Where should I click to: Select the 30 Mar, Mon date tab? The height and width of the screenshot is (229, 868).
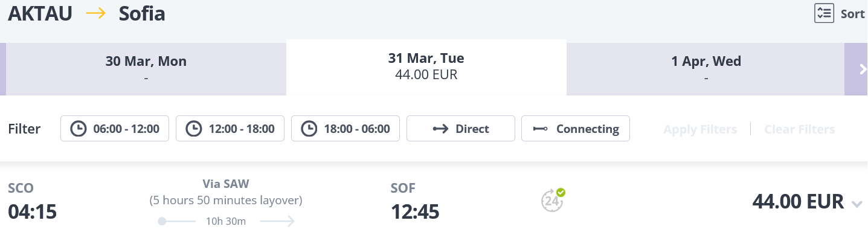(146, 69)
